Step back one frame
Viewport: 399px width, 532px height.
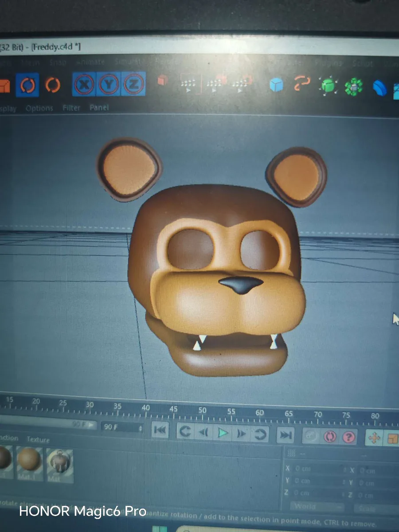point(203,433)
